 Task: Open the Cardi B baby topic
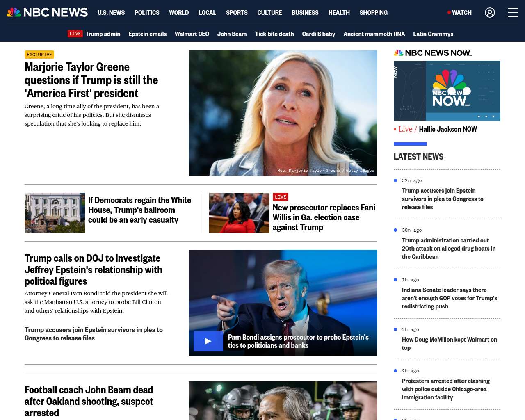[319, 34]
